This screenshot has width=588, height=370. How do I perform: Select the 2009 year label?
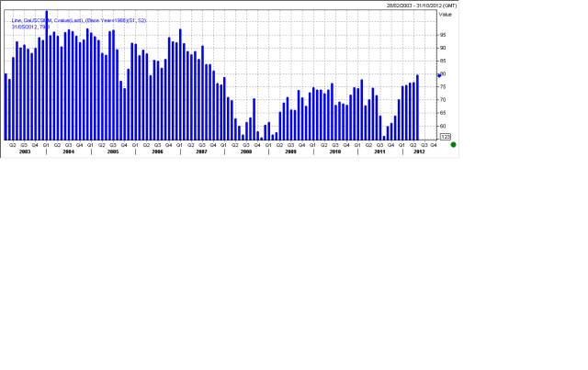pos(290,151)
